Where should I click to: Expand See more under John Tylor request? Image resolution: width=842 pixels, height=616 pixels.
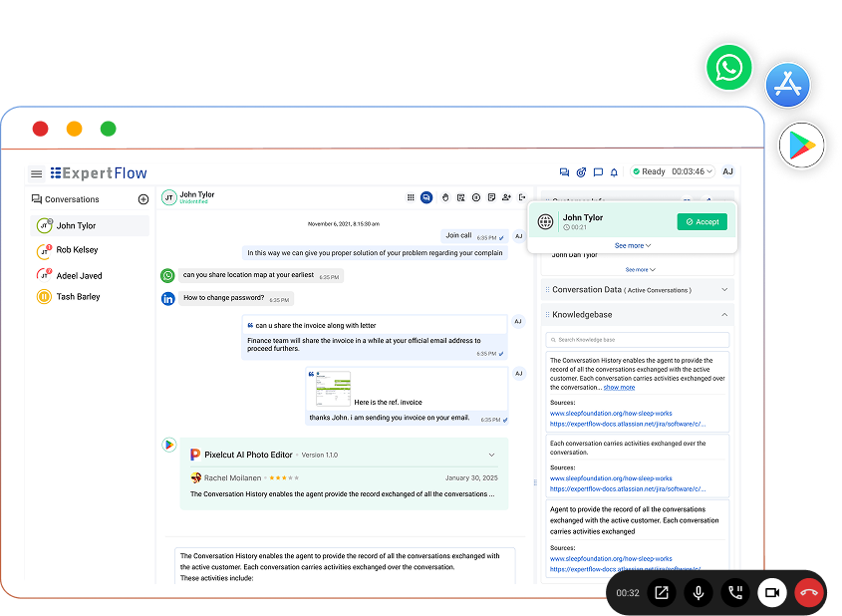point(633,245)
